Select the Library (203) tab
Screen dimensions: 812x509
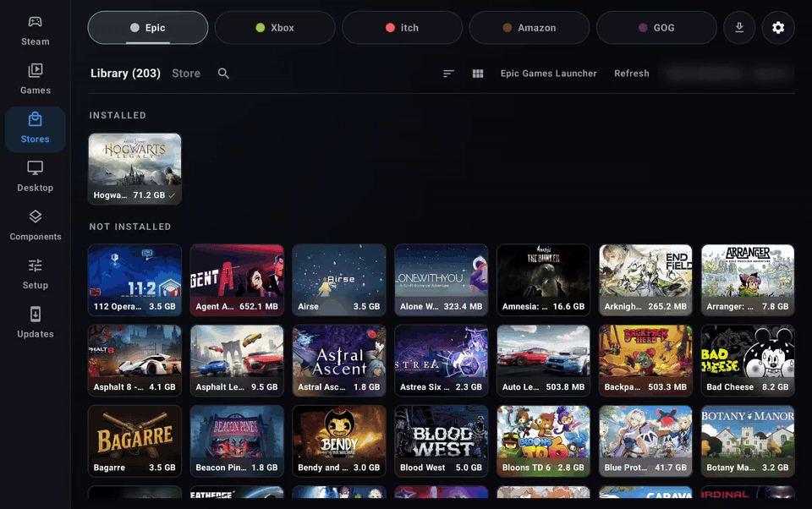tap(125, 74)
